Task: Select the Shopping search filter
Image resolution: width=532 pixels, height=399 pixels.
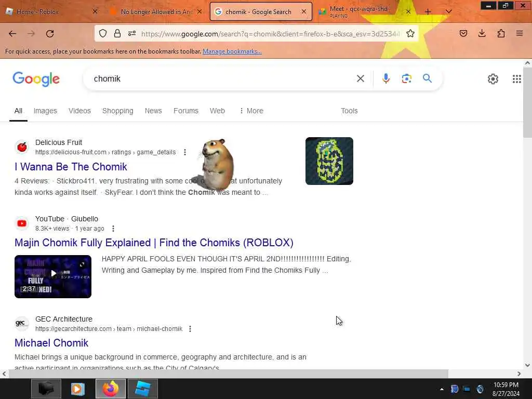Action: pos(118,111)
